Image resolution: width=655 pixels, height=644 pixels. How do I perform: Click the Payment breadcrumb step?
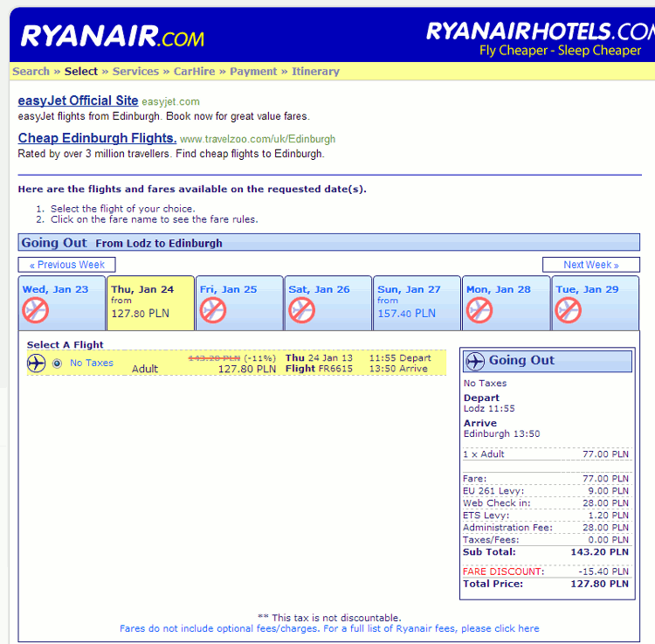[253, 72]
